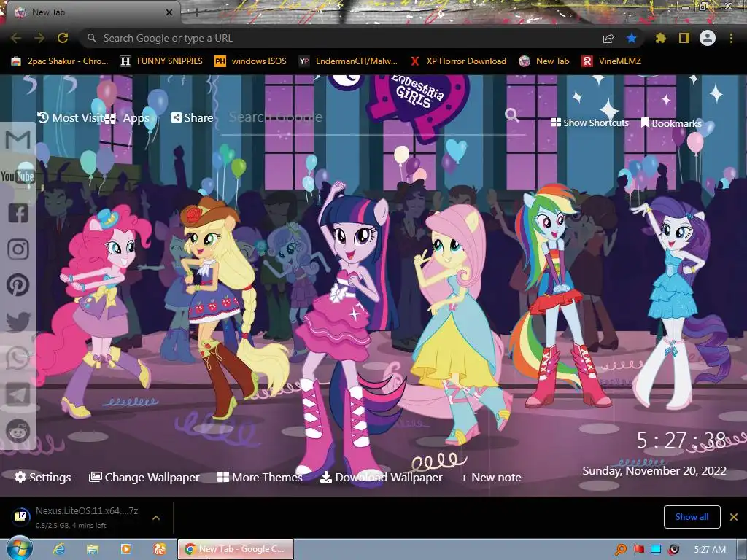Open Pinterest from the sidebar
The height and width of the screenshot is (560, 747).
[x=18, y=285]
